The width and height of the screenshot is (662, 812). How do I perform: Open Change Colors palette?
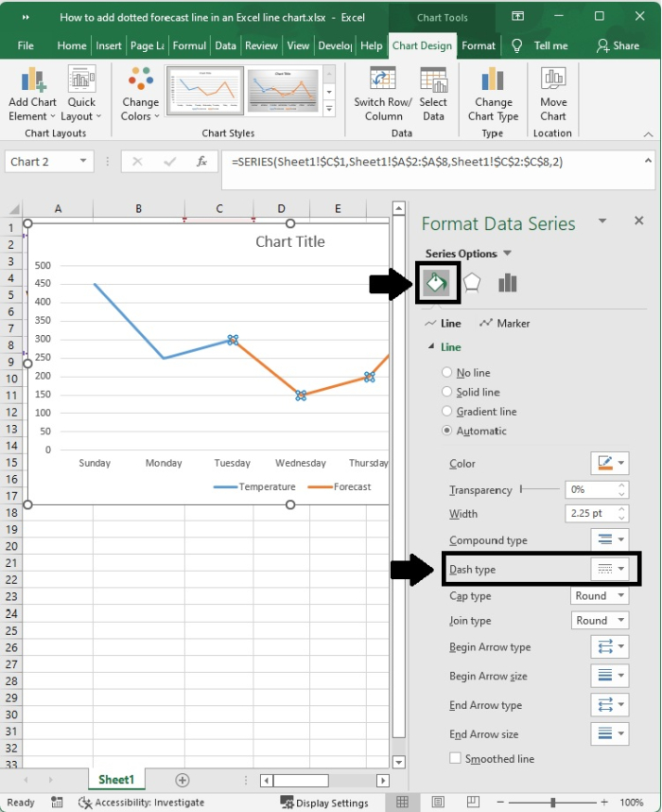tap(140, 95)
